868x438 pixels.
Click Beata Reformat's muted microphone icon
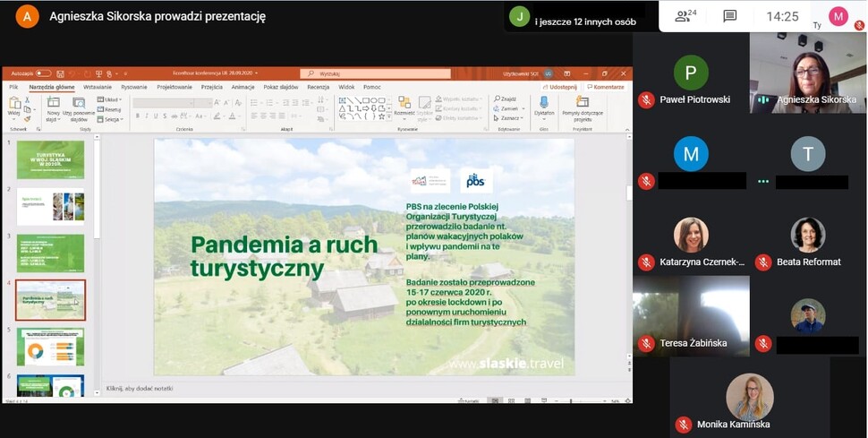pos(763,262)
